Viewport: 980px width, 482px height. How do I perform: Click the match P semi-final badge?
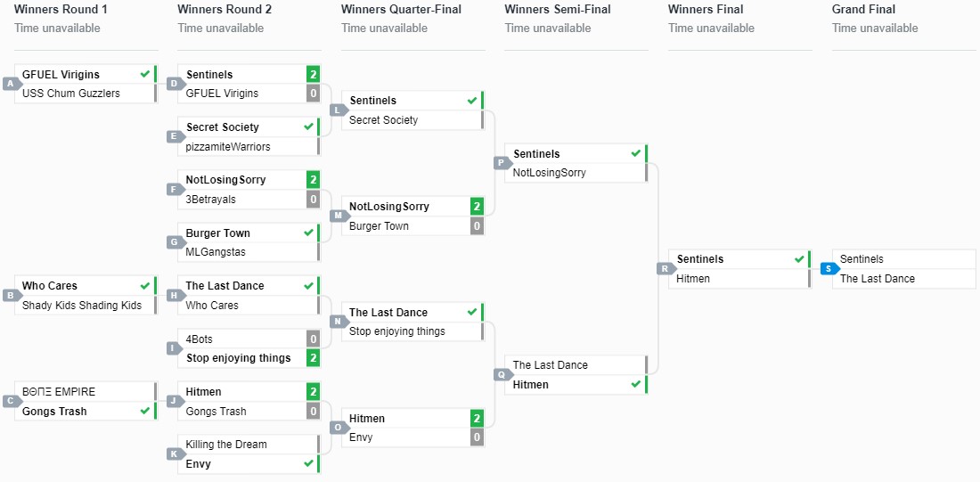[502, 163]
